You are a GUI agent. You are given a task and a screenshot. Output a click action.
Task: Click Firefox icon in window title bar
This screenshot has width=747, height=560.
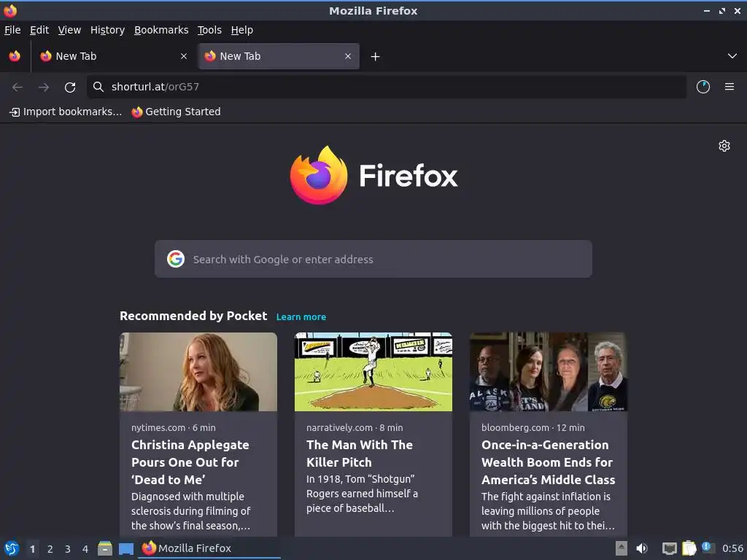pos(10,10)
